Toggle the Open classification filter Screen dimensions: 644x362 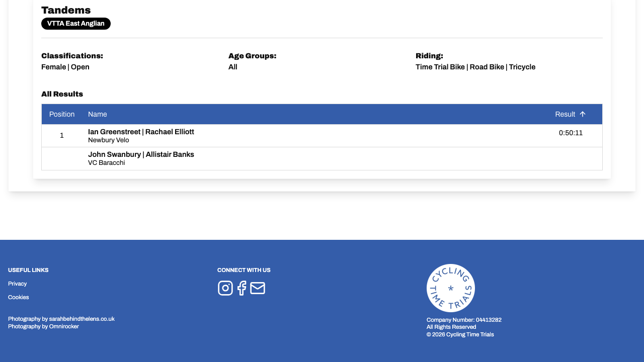(x=80, y=66)
